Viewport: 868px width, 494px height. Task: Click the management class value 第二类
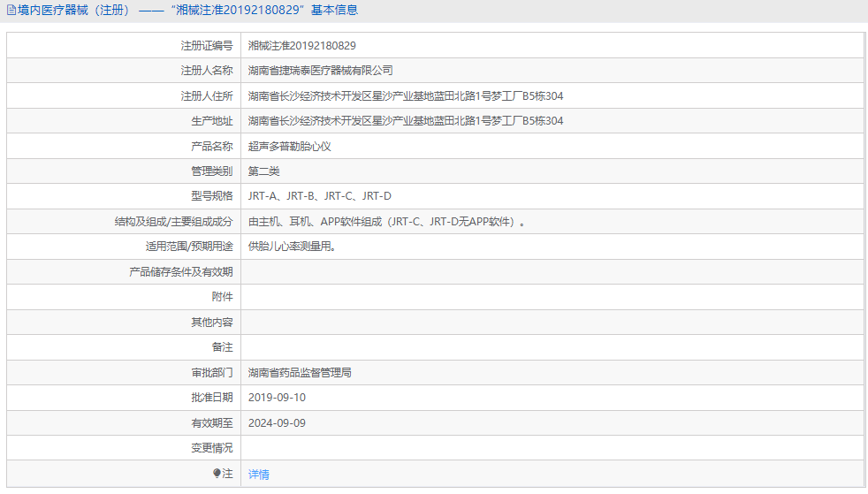tap(263, 171)
